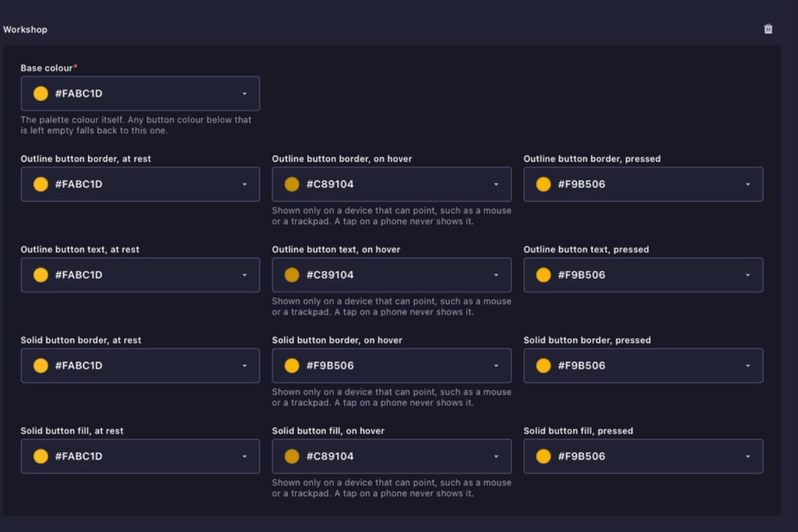Click 'Solid button border, at rest' label
Image resolution: width=798 pixels, height=532 pixels.
[81, 340]
